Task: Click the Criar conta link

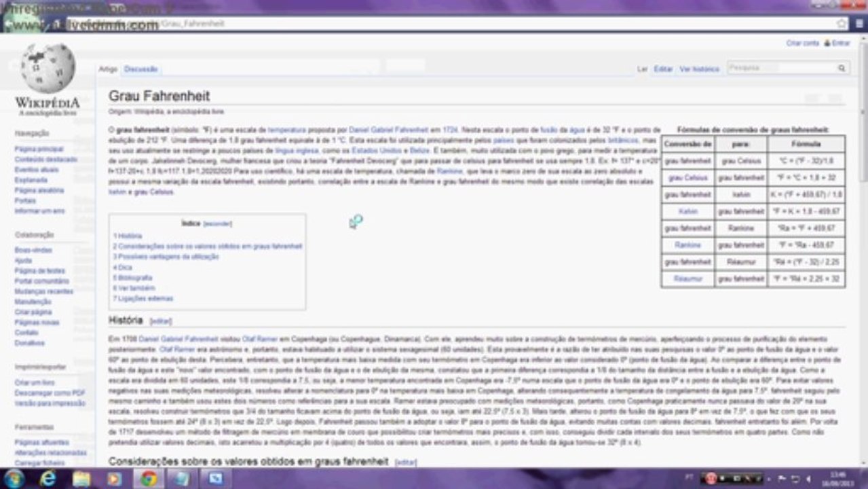Action: pyautogui.click(x=802, y=43)
